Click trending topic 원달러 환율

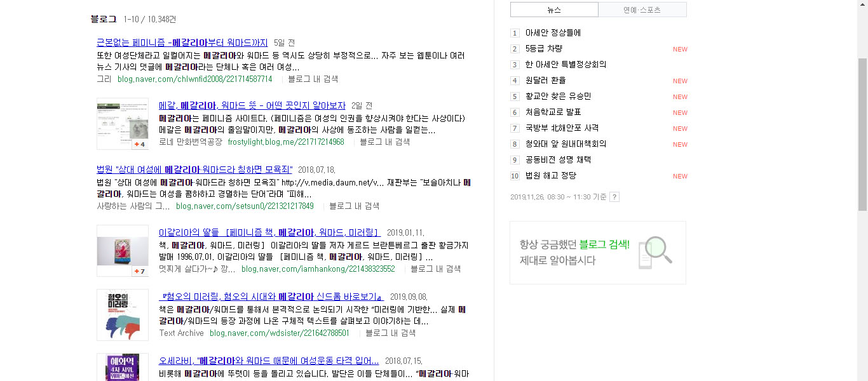click(x=546, y=81)
